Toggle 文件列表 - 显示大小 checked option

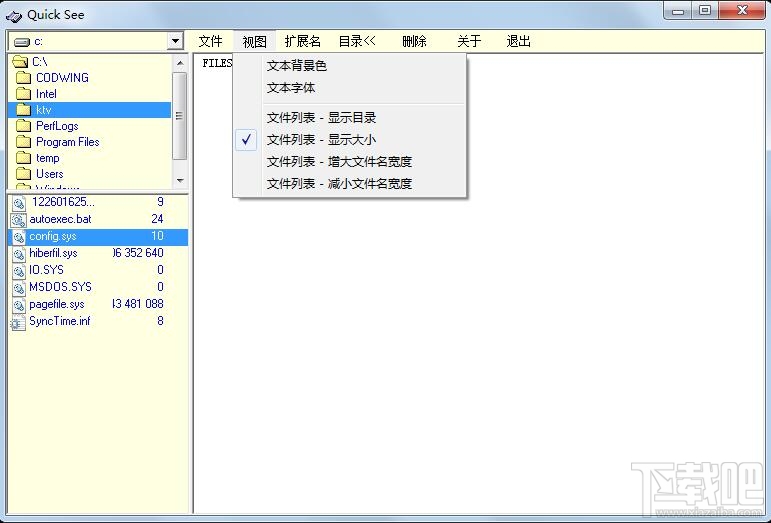(x=349, y=140)
